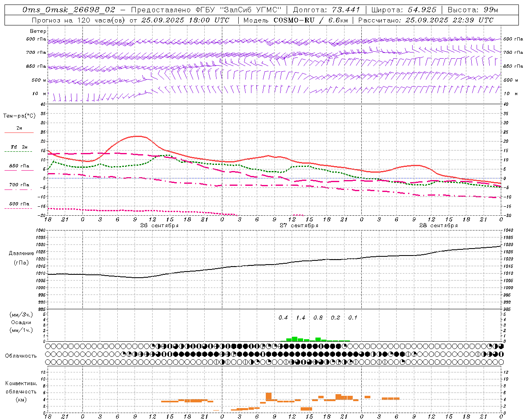Select the 0.8 precipitation amount
The width and height of the screenshot is (525, 420).
point(318,318)
